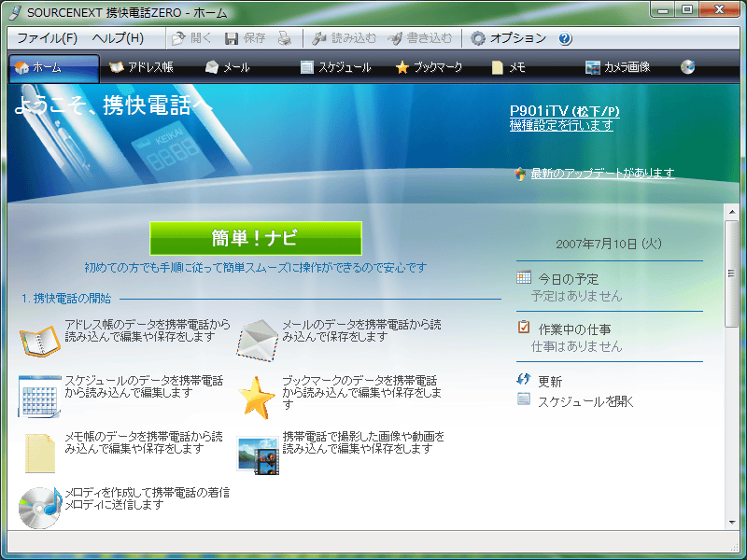Click the P901iTV (松下/P) model link
This screenshot has height=560, width=747.
565,111
